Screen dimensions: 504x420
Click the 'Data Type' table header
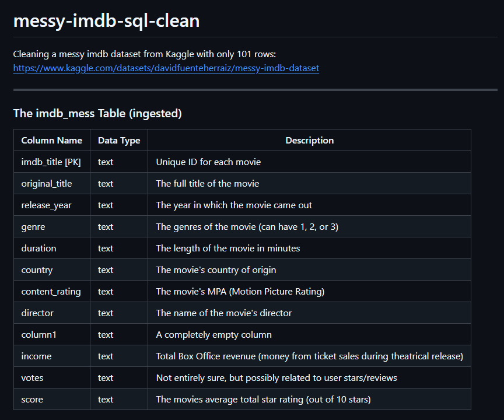tap(119, 141)
